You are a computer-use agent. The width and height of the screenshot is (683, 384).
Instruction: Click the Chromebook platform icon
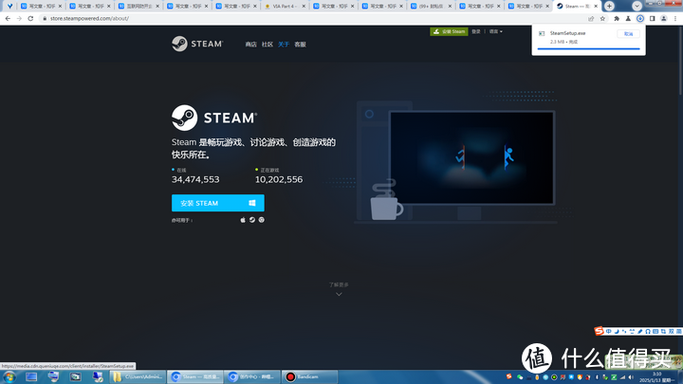(261, 220)
